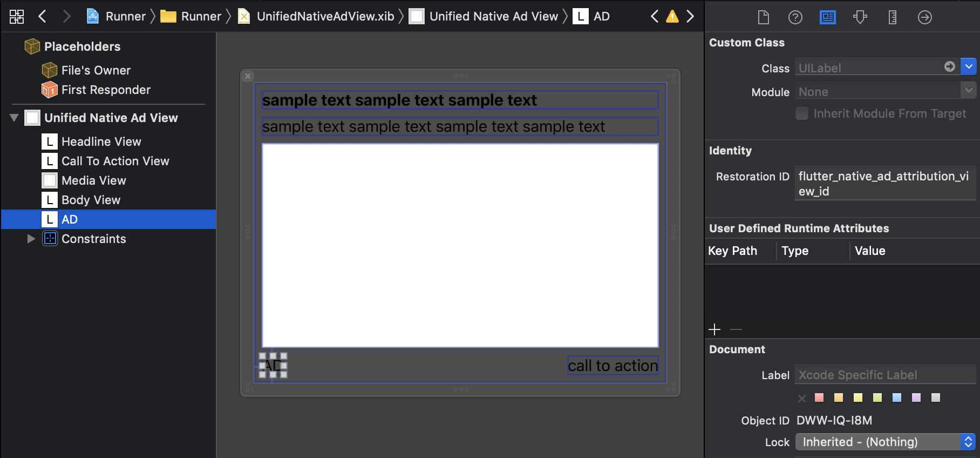The width and height of the screenshot is (980, 458).
Task: Choose the red label color
Action: 819,398
